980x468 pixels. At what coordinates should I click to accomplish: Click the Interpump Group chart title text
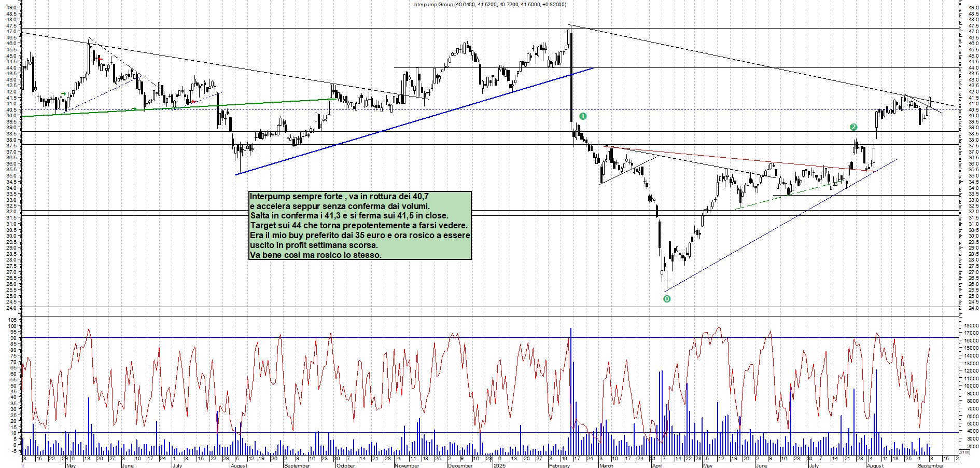point(489,4)
